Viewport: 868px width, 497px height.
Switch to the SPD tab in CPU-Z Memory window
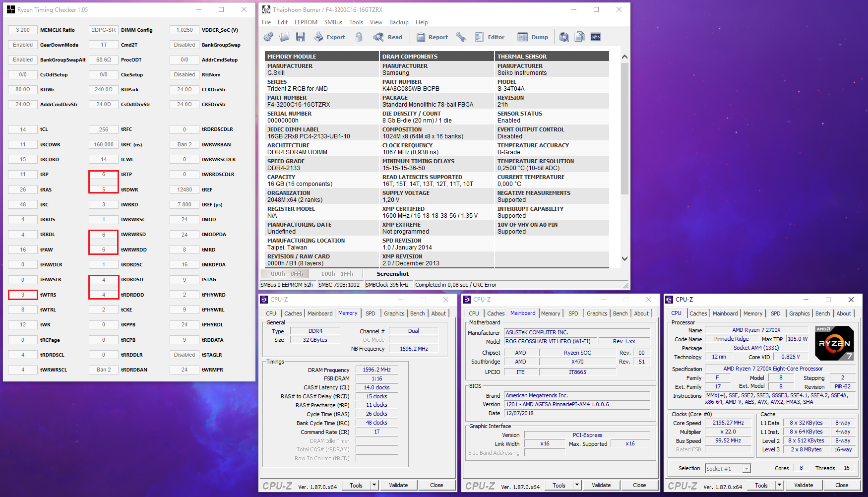tap(370, 313)
